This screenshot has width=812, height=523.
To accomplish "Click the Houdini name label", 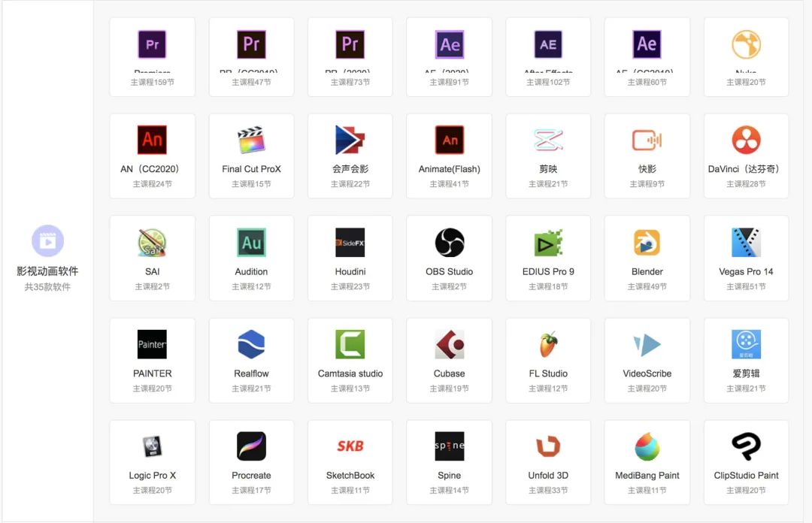I will pyautogui.click(x=350, y=271).
